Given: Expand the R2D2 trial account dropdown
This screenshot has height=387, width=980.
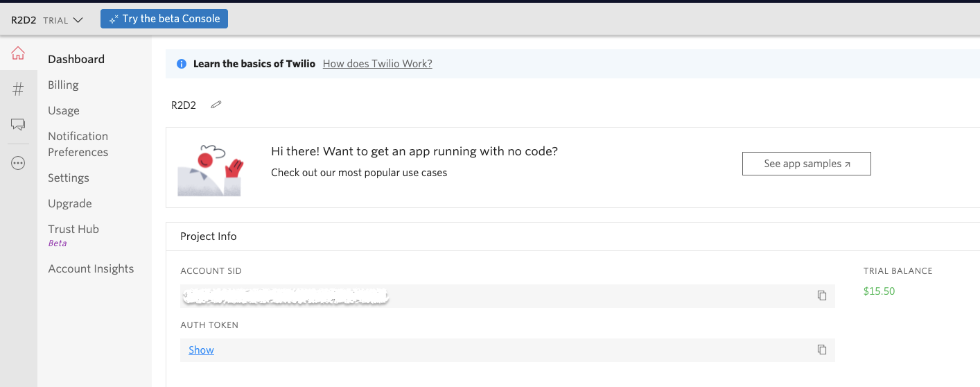Looking at the screenshot, I should coord(47,20).
